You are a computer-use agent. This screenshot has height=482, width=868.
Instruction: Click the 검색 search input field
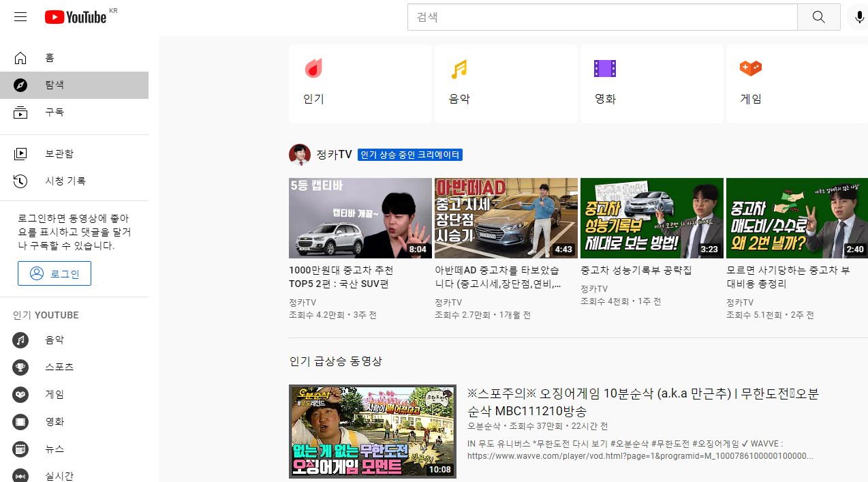point(602,17)
